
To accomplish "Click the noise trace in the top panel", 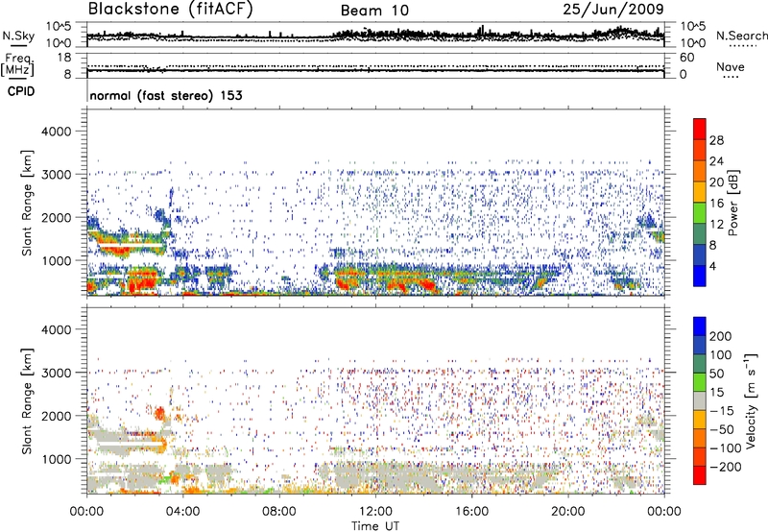I will [375, 36].
